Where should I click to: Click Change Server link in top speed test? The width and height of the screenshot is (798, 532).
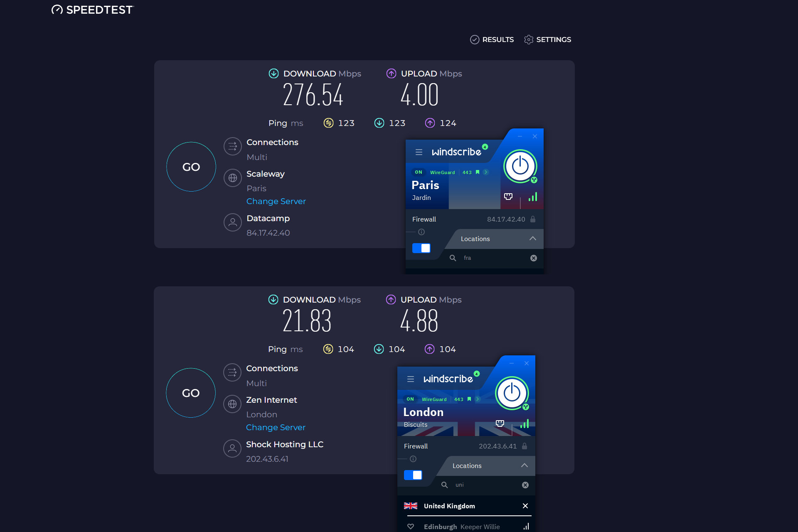[276, 201]
